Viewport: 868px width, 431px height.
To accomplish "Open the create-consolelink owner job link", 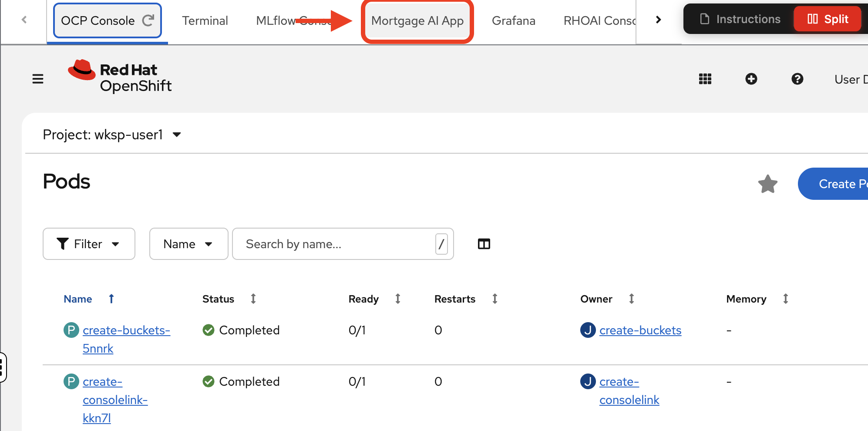I will tap(629, 391).
